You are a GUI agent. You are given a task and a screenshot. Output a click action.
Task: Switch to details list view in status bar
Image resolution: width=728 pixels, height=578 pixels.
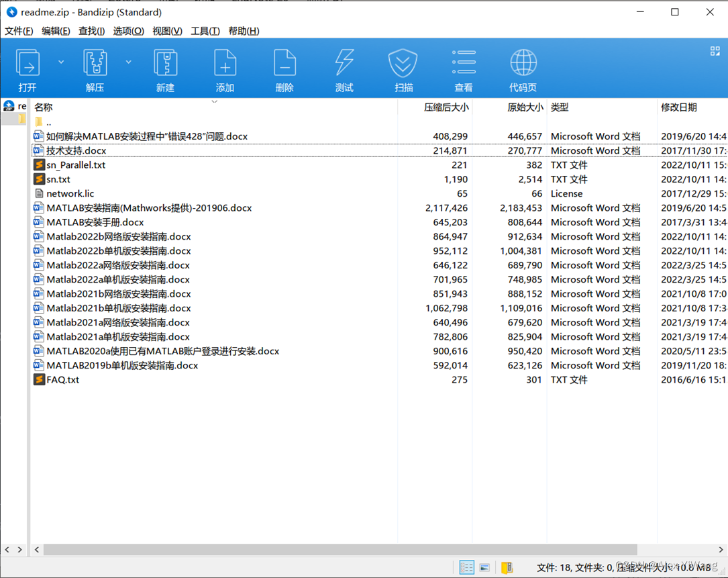coord(466,567)
